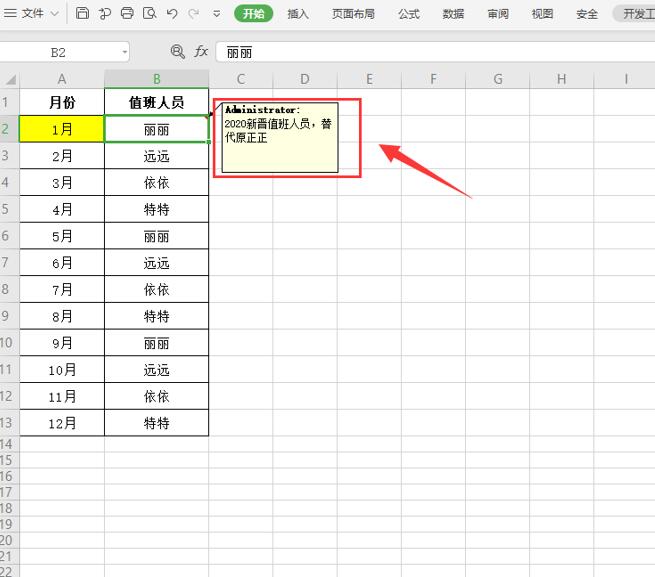Select column B header

pos(157,79)
